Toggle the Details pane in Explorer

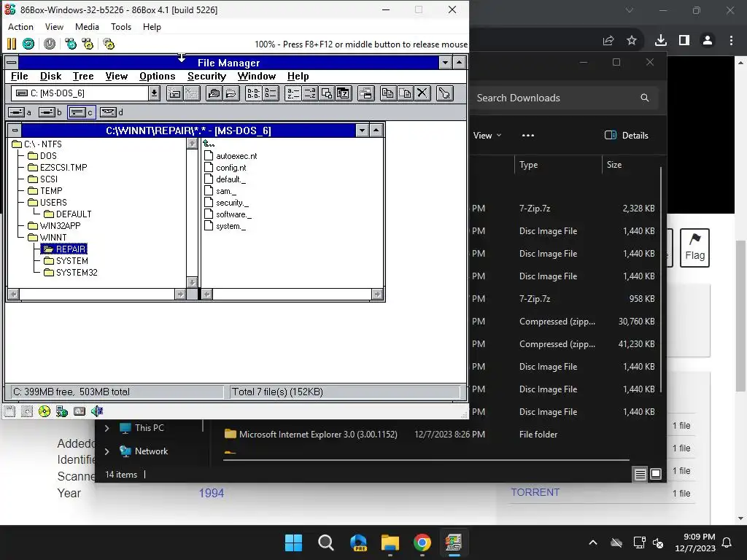click(626, 135)
